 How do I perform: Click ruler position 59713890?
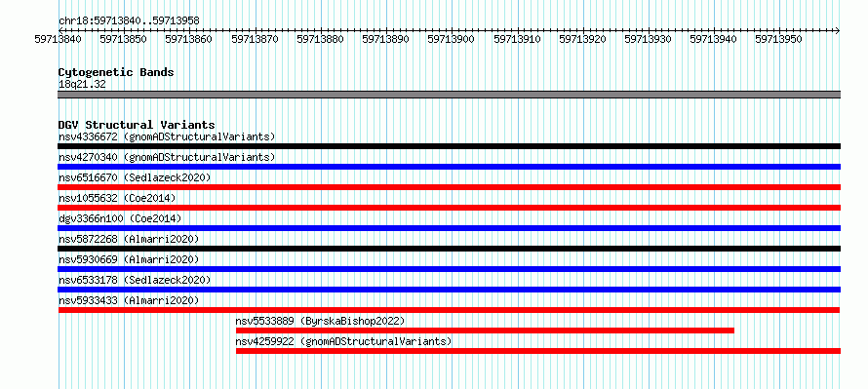coord(385,39)
